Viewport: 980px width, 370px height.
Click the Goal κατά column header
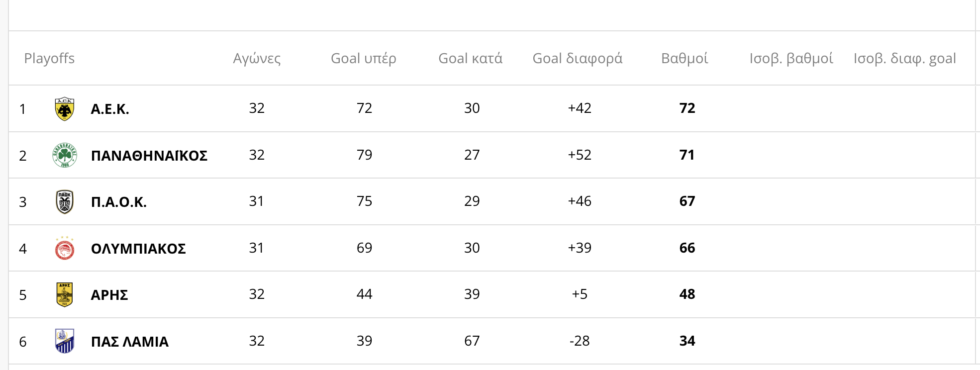(471, 59)
